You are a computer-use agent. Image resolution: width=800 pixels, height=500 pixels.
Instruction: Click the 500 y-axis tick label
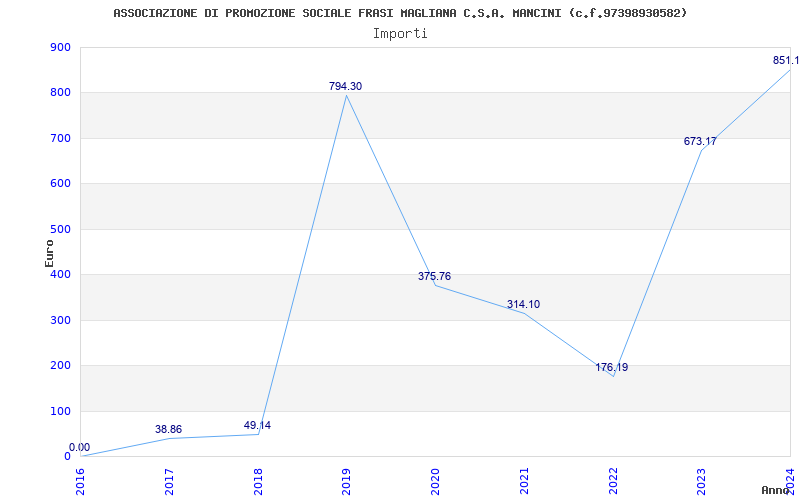(60, 229)
